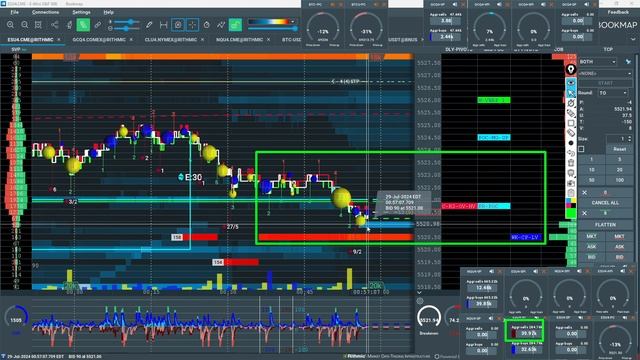The width and height of the screenshot is (640, 360).
Task: Click the pin icon beside BOTH dropdown
Action: point(628,62)
